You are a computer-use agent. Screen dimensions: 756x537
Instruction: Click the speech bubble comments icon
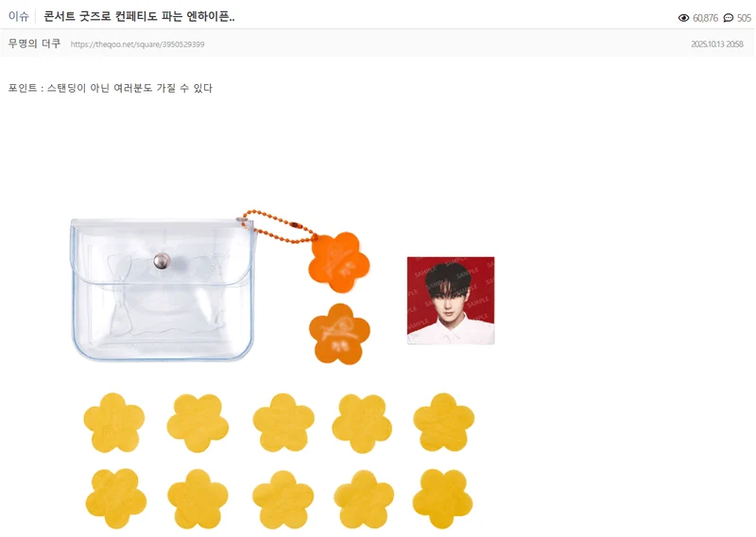[728, 18]
